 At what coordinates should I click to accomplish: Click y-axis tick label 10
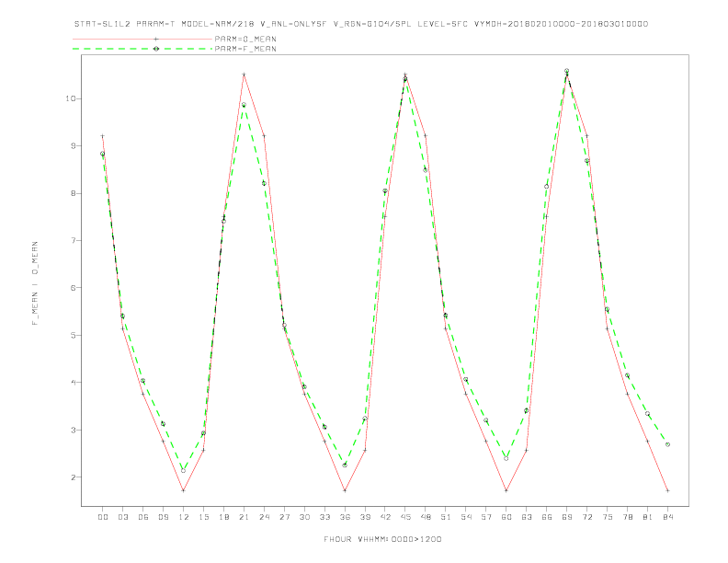(71, 98)
